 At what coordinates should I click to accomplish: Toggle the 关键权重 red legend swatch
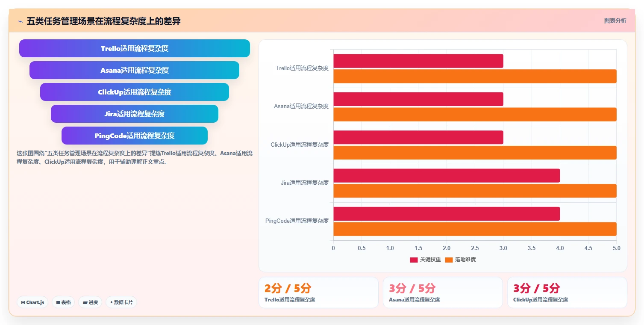pos(414,260)
